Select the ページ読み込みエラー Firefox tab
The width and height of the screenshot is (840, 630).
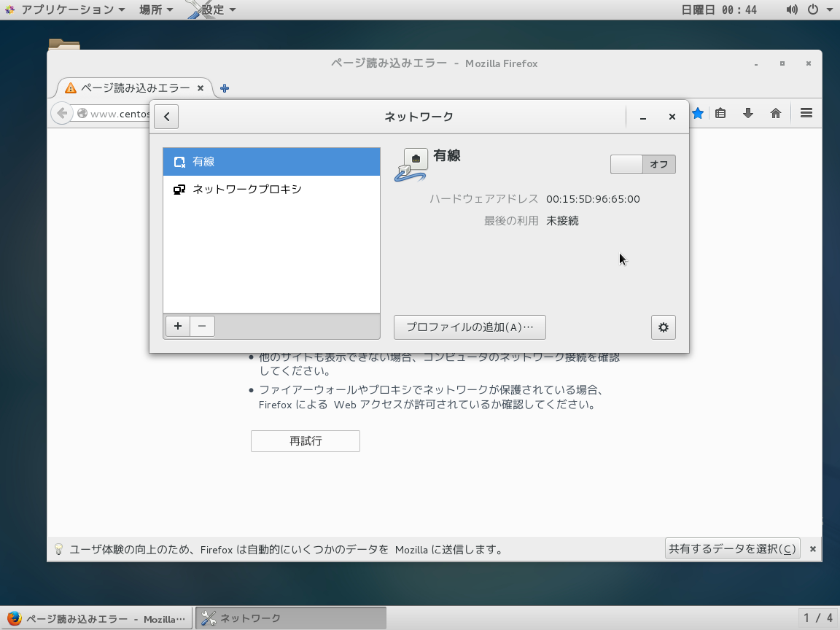pos(134,87)
